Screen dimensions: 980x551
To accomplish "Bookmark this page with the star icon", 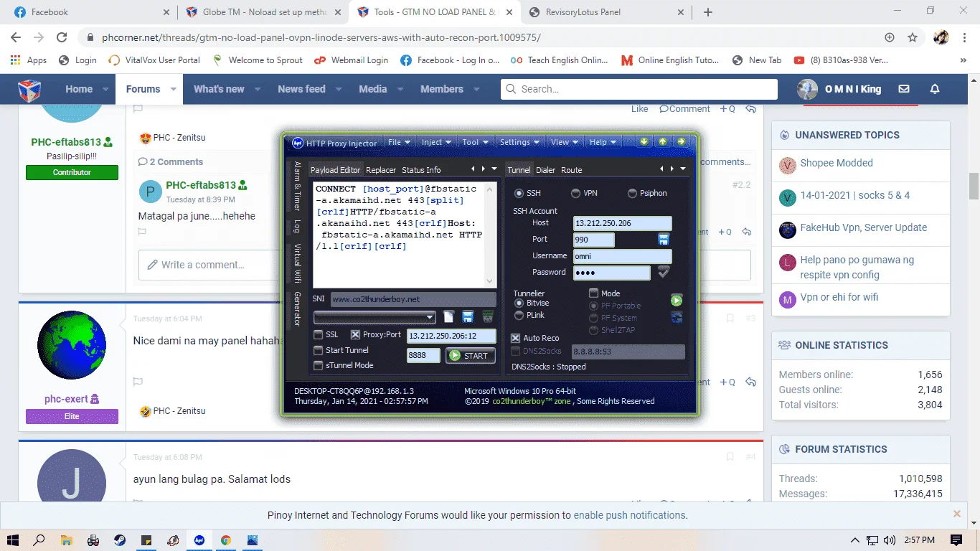I will click(913, 37).
